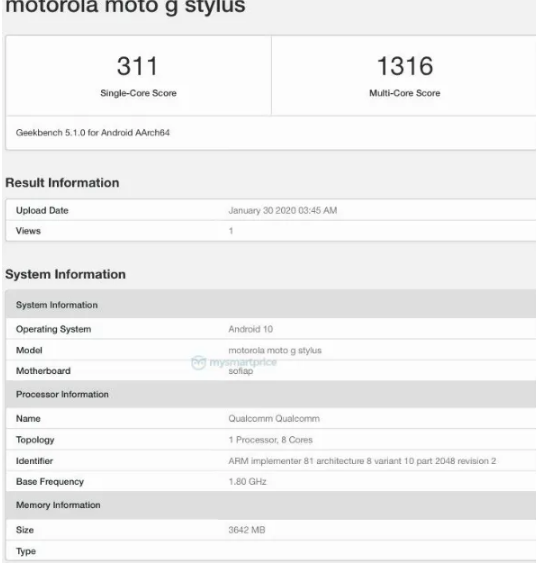This screenshot has height=563, width=536.
Task: Click the 'Model' row label
Action: (x=29, y=350)
